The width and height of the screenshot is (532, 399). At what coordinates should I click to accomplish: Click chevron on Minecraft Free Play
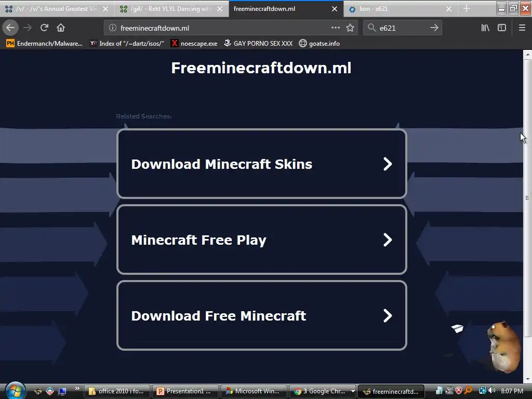(388, 240)
